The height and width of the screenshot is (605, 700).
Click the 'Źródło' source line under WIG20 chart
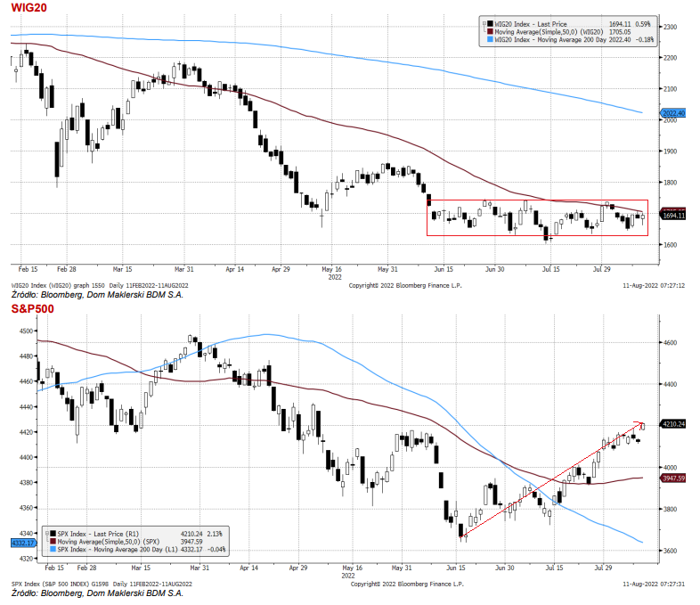point(97,295)
